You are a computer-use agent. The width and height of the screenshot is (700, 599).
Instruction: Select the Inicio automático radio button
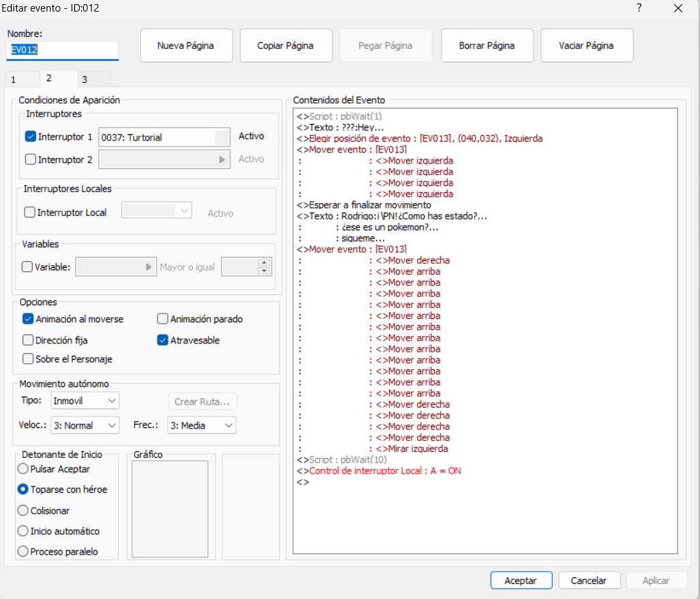(x=23, y=531)
